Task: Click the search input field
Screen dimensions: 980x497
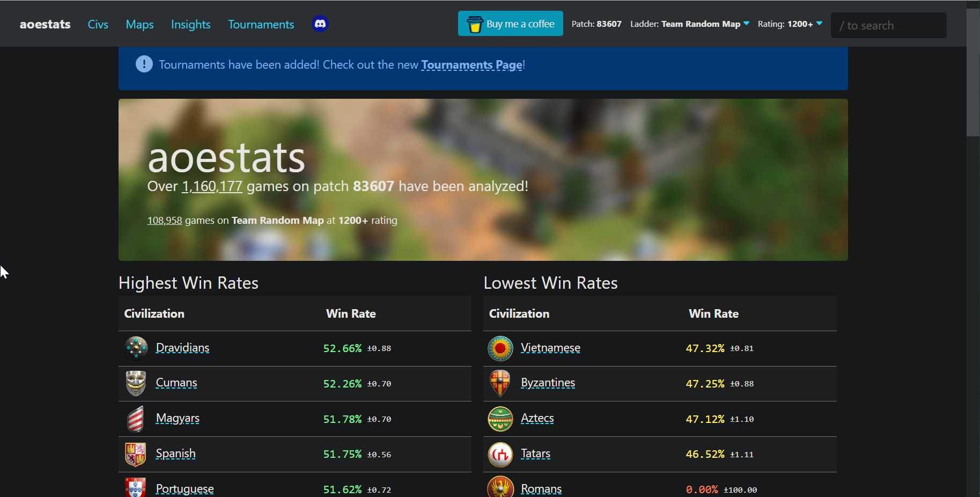Action: [889, 25]
